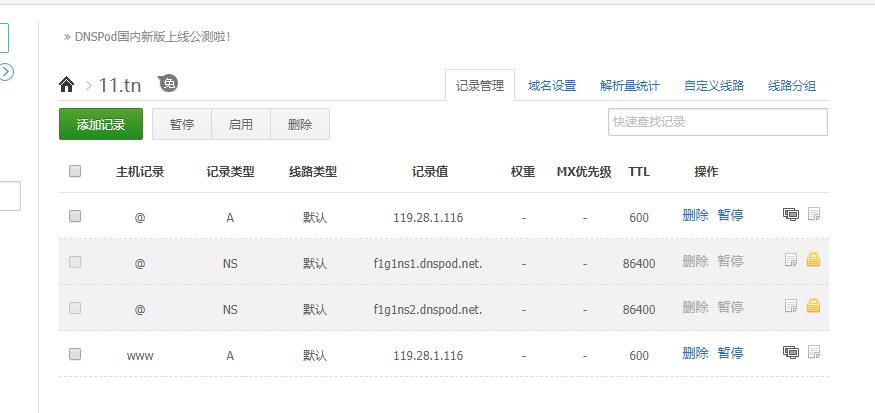The width and height of the screenshot is (875, 413).
Task: Click the note icon in the first @ A record row
Action: [814, 214]
